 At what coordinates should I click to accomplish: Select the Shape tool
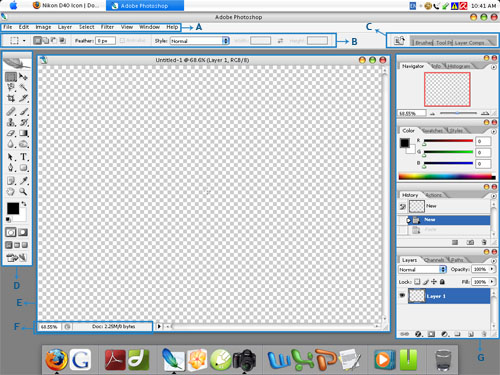pos(23,168)
